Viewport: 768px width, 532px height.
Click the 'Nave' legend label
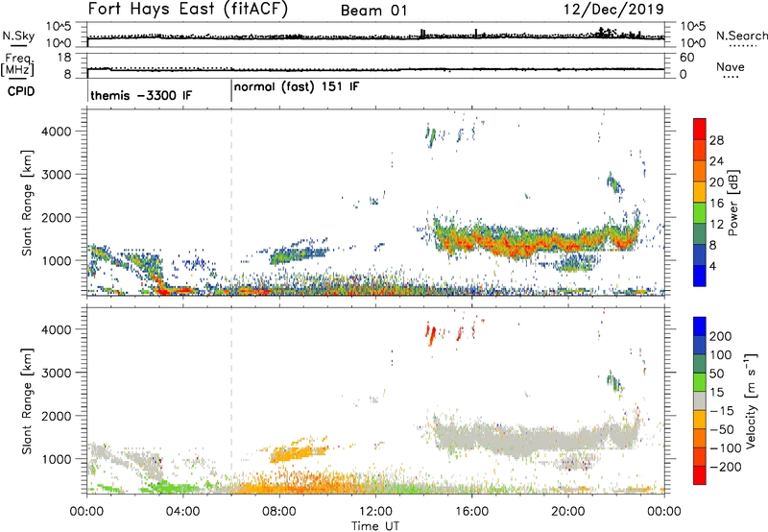coord(731,66)
